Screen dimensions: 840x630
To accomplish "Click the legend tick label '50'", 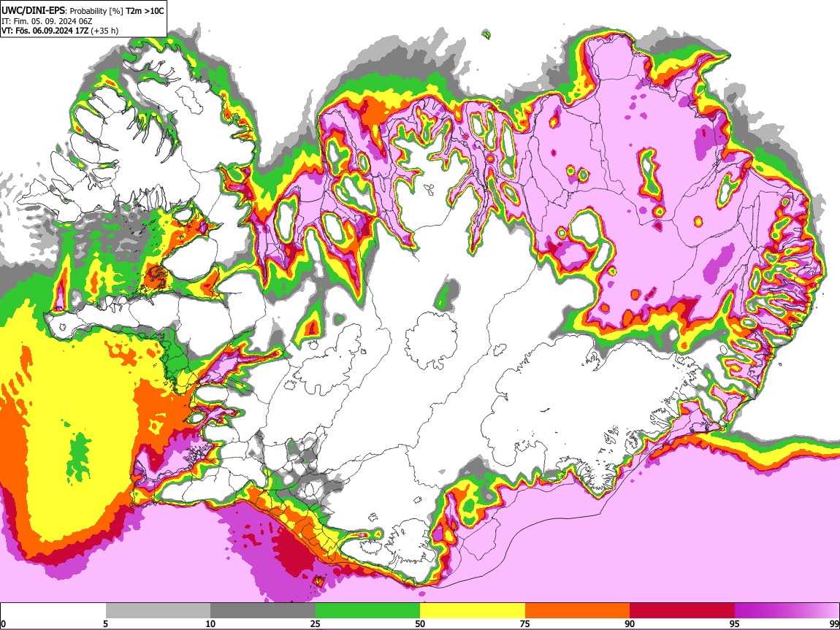I will (x=420, y=624).
